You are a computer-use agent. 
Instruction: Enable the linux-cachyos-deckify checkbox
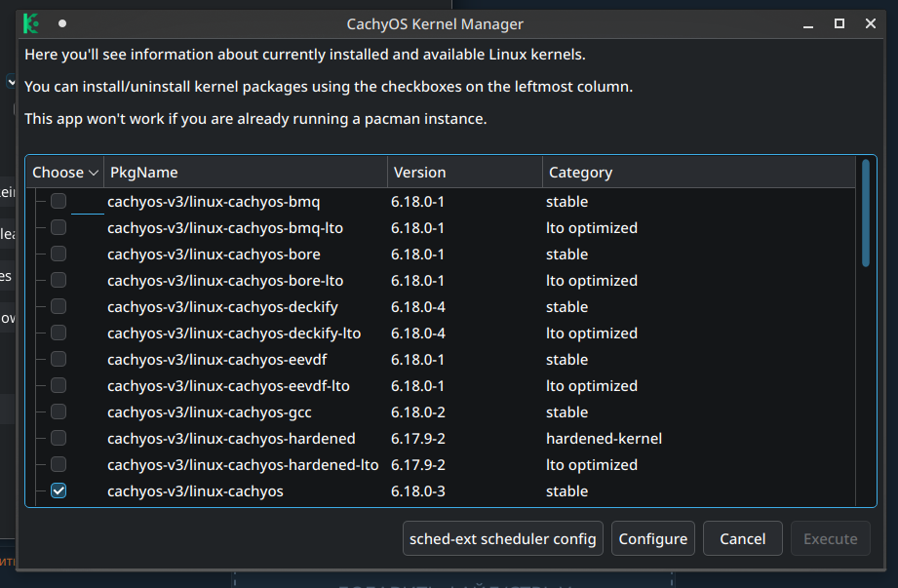59,307
